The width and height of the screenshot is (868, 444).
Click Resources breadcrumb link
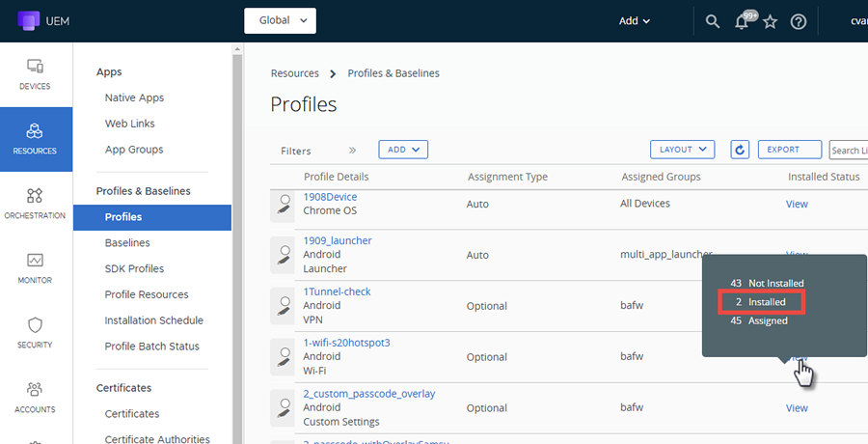click(x=294, y=73)
